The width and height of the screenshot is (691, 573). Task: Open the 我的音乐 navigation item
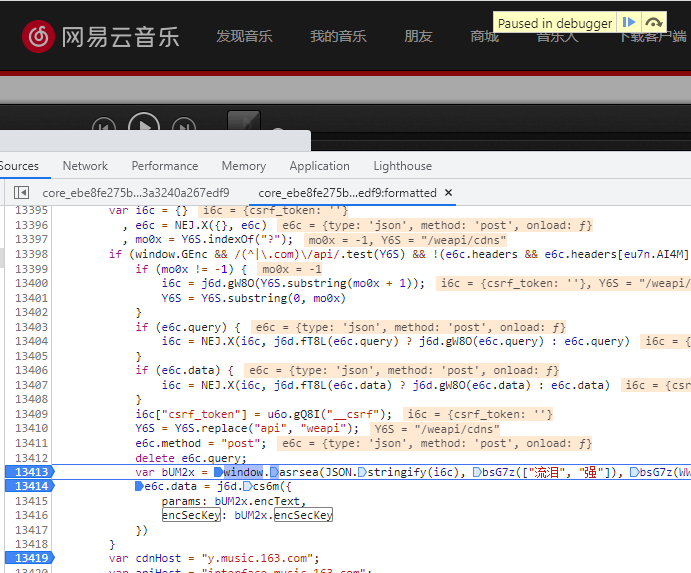pos(338,36)
